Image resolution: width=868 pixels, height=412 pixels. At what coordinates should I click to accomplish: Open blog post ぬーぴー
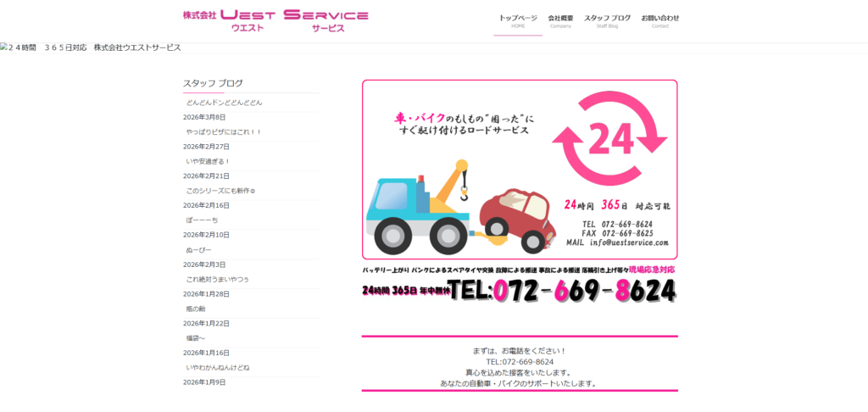coord(199,250)
